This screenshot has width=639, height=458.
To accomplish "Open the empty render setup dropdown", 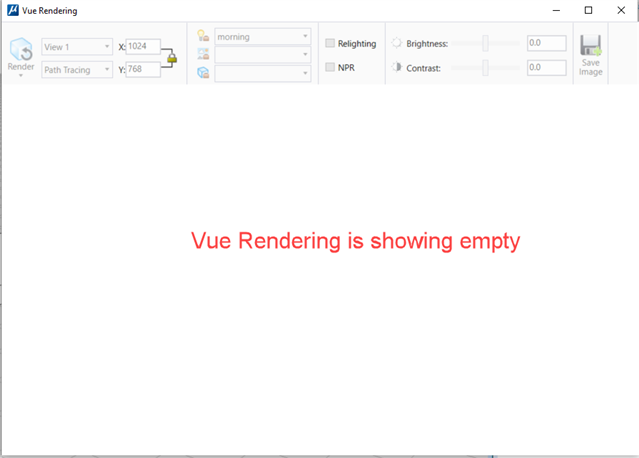I will pos(263,73).
